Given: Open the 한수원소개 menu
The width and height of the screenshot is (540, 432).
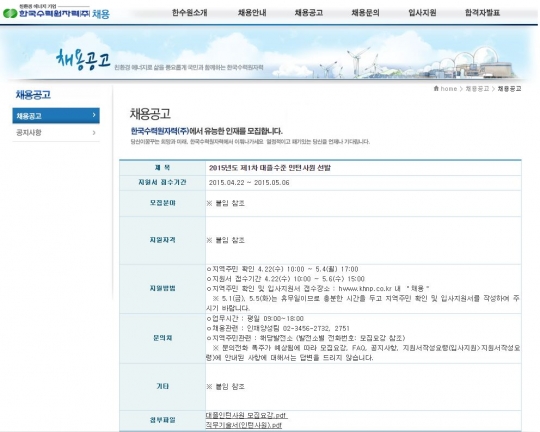Looking at the screenshot, I should tap(190, 13).
